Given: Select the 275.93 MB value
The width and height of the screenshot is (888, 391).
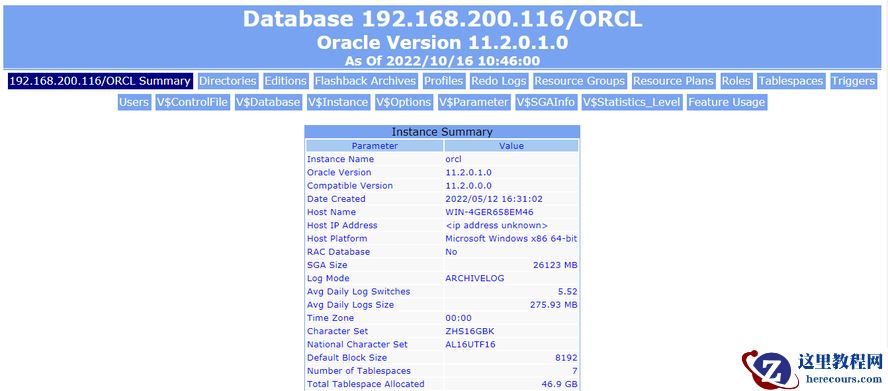Looking at the screenshot, I should pos(553,305).
